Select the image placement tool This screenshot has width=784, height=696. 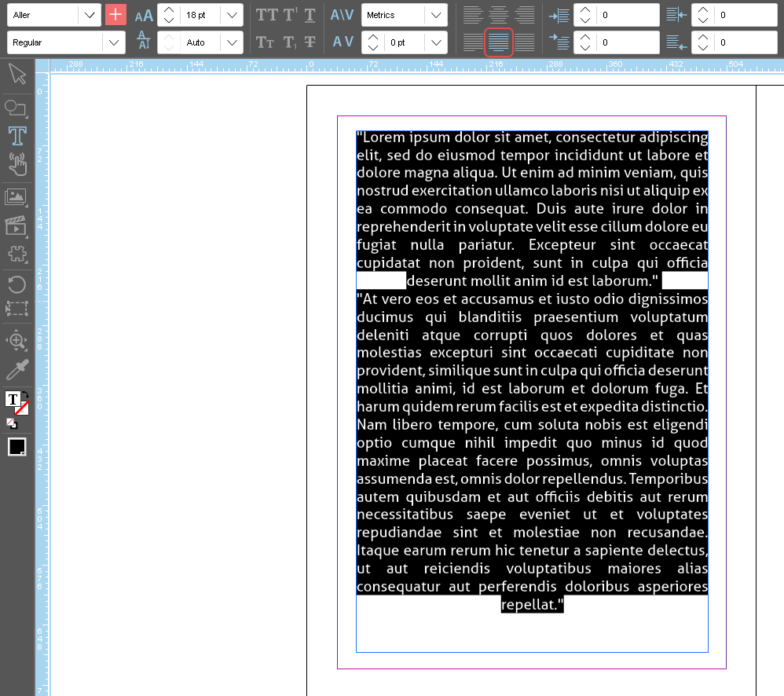pos(16,197)
